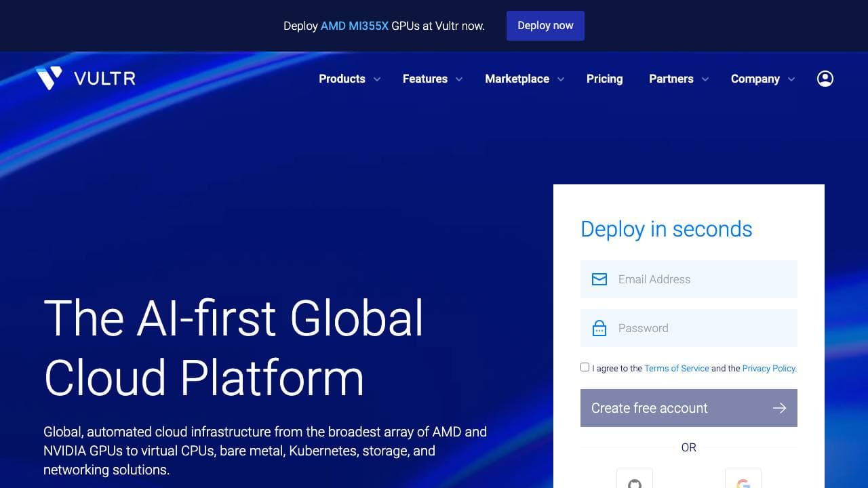868x488 pixels.
Task: Open the Privacy Policy link
Action: (x=768, y=369)
